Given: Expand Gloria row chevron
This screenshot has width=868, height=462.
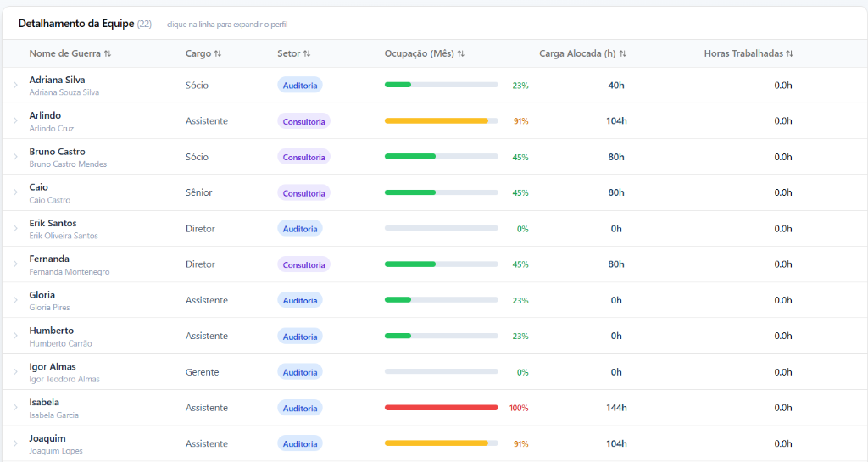Looking at the screenshot, I should pos(15,300).
